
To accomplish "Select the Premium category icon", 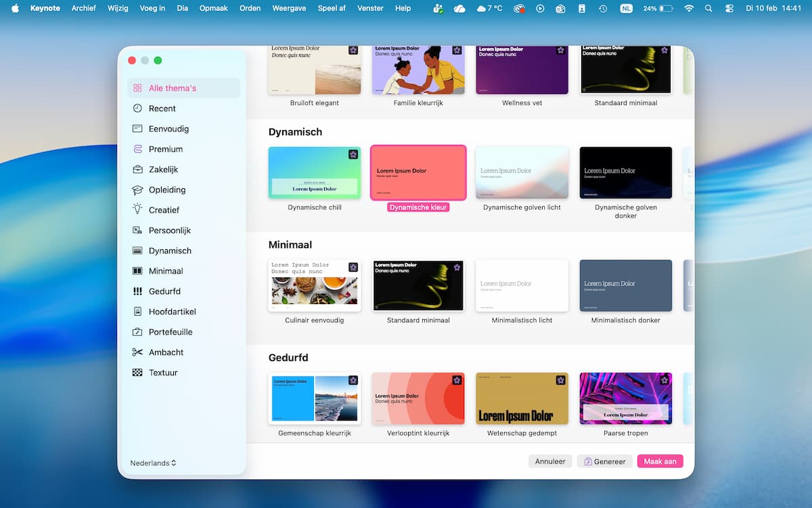I will click(137, 149).
